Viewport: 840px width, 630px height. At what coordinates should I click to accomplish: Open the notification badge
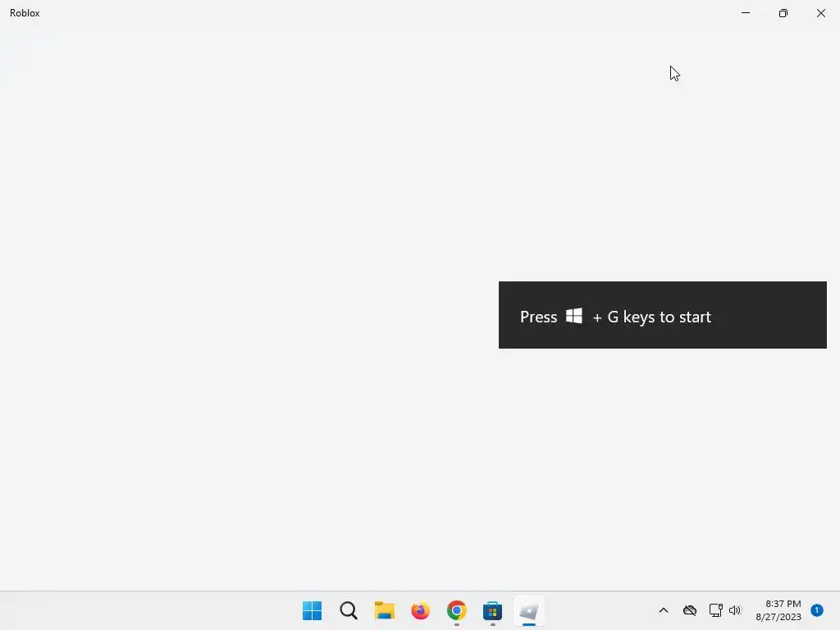pos(816,609)
